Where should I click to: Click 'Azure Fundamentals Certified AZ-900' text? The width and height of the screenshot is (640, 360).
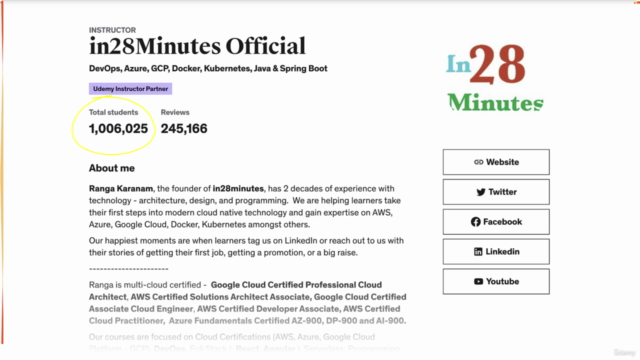coord(245,321)
